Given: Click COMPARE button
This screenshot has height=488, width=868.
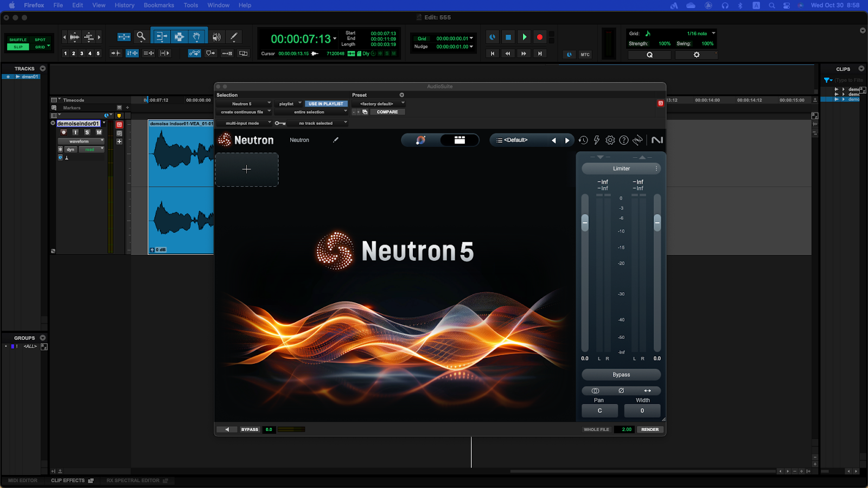Looking at the screenshot, I should tap(387, 112).
